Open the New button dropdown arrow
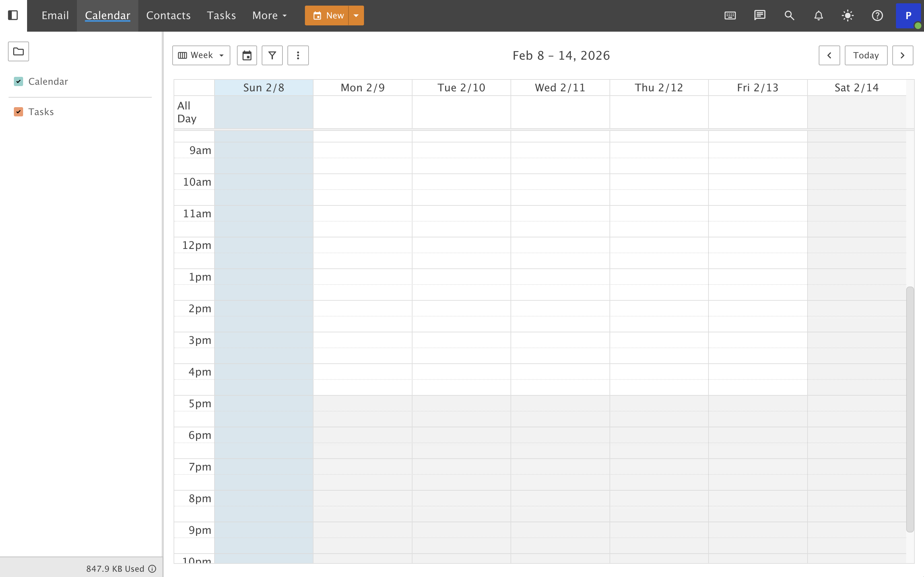Image resolution: width=924 pixels, height=577 pixels. [x=356, y=15]
